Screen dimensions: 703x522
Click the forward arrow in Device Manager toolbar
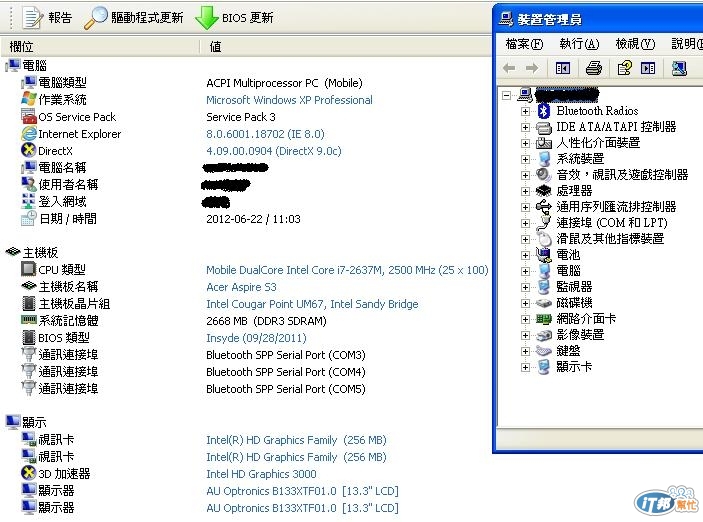(532, 68)
